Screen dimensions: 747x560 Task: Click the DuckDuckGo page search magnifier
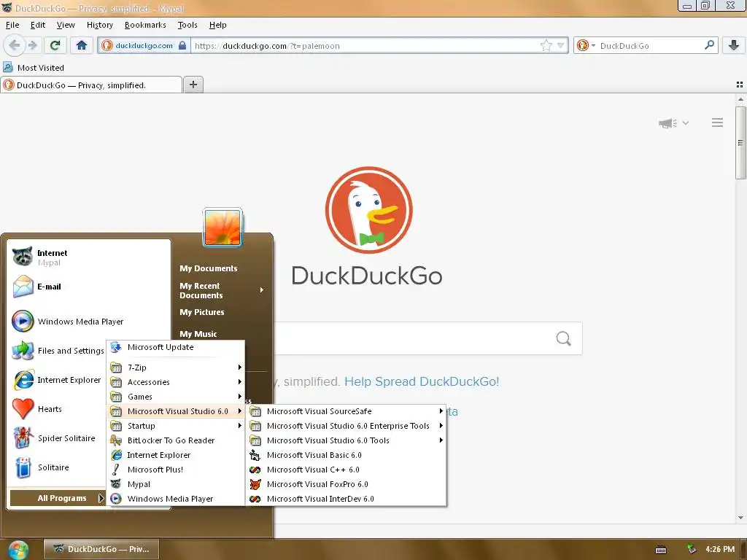click(564, 338)
